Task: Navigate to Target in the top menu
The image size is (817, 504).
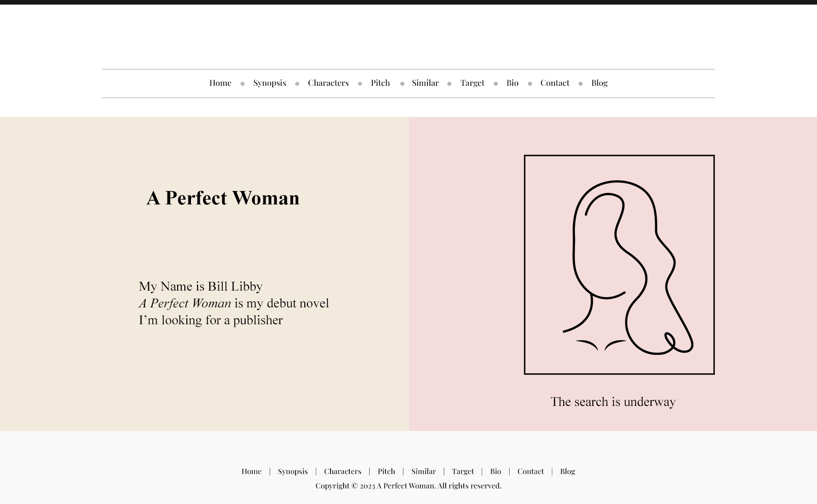Action: coord(472,83)
